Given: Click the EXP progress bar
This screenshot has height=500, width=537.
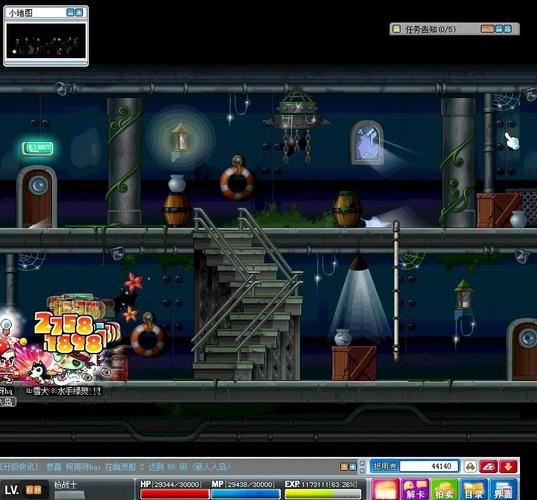Looking at the screenshot, I should coord(323,494).
